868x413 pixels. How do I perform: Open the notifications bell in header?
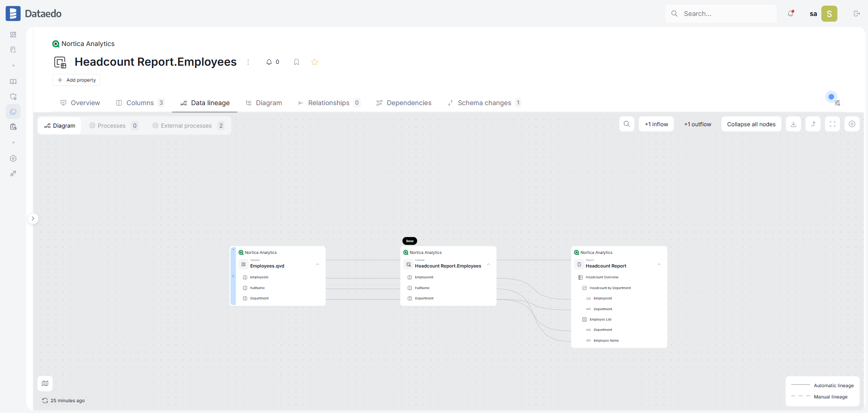(x=791, y=14)
